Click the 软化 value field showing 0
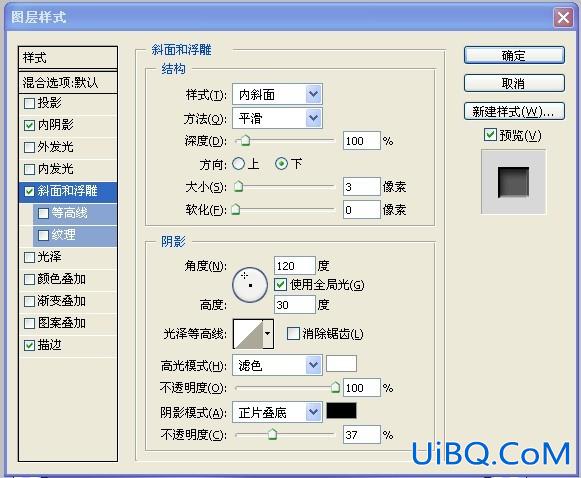 click(x=362, y=210)
